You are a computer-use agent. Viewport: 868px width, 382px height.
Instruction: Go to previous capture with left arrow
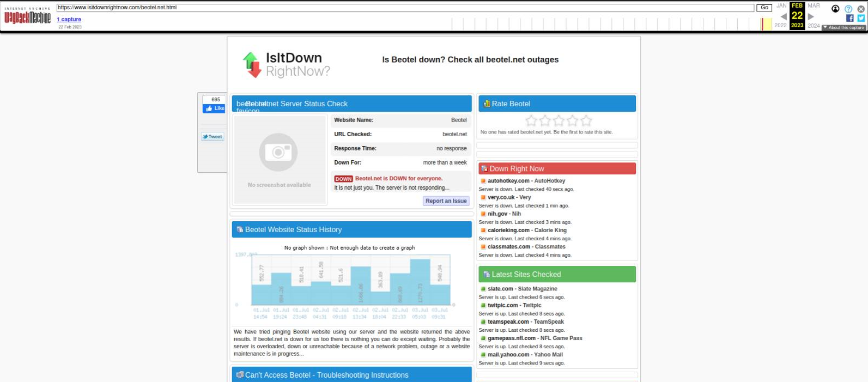[784, 16]
